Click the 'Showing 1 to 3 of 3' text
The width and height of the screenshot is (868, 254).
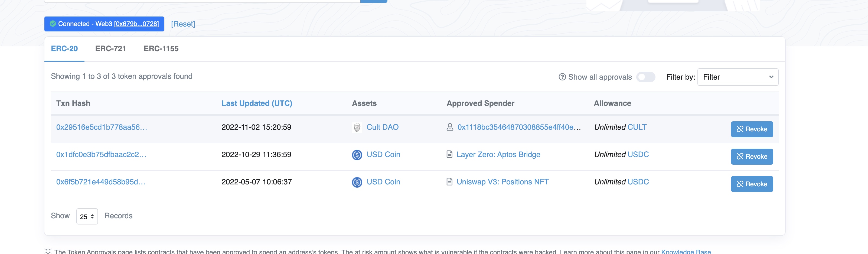(x=122, y=76)
